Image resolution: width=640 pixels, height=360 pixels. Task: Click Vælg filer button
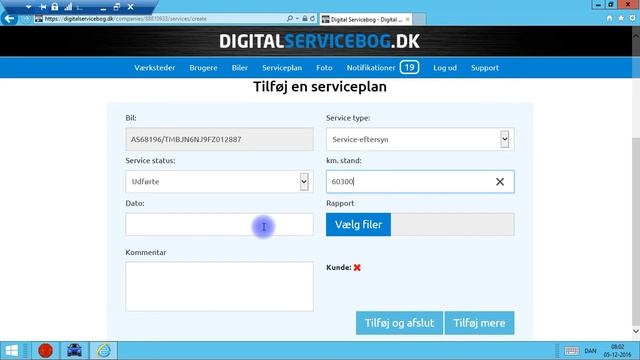click(x=358, y=224)
